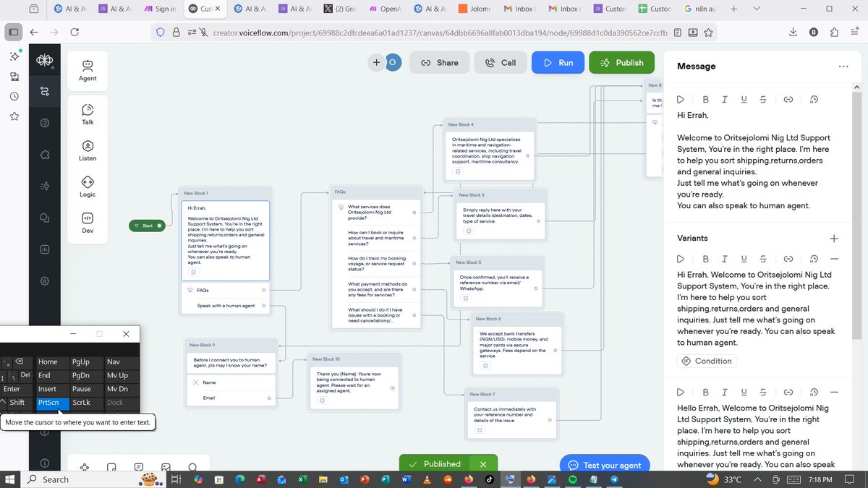Open the Talk steps menu
Screen dimensions: 868x488
click(88, 114)
